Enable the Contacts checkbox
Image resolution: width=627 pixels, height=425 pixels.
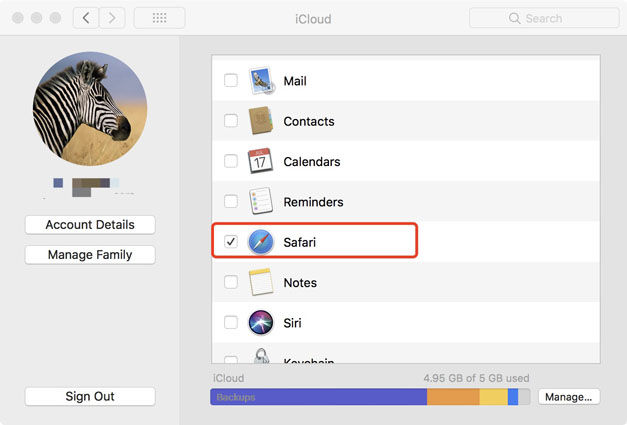coord(231,120)
